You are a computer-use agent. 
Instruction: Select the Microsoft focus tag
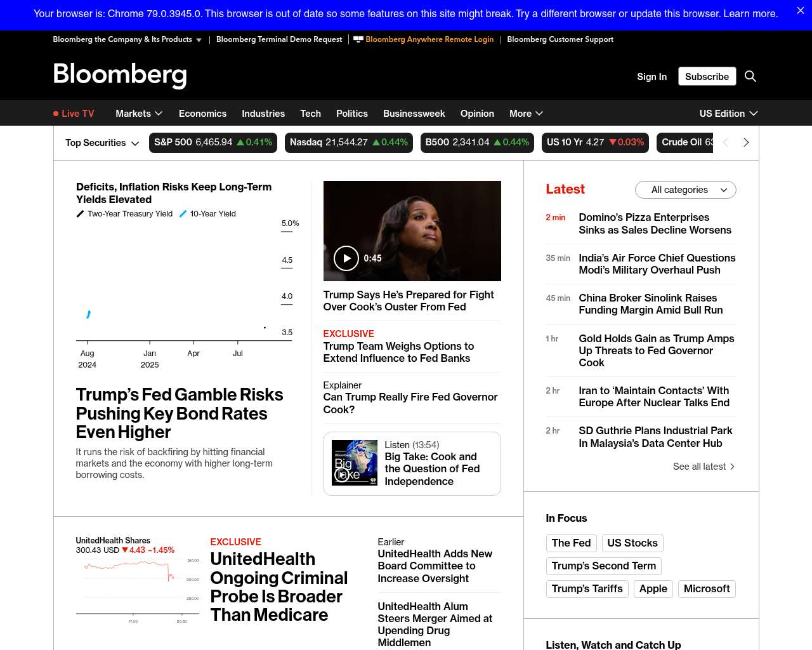pyautogui.click(x=707, y=589)
